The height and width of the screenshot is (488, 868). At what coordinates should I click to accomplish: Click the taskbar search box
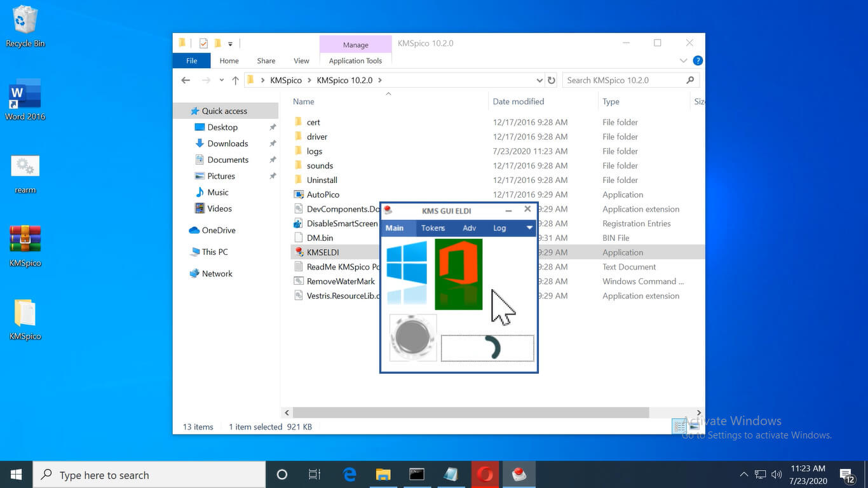coord(149,474)
